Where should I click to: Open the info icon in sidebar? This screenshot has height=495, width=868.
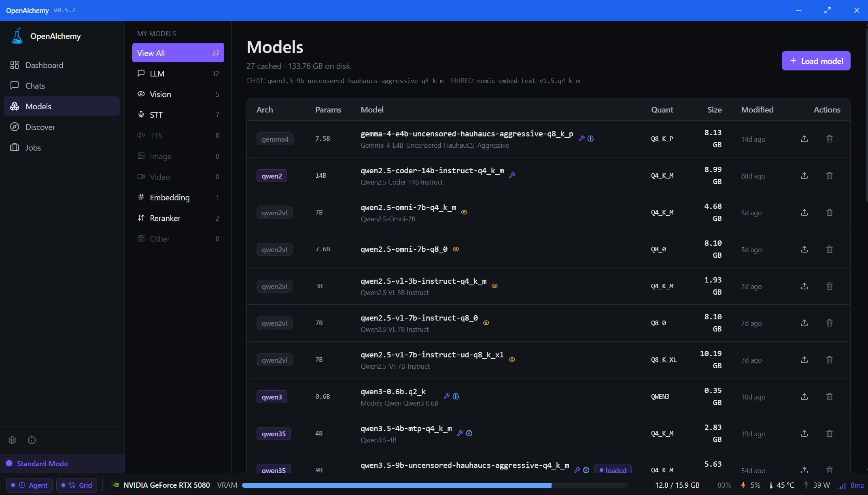point(32,440)
